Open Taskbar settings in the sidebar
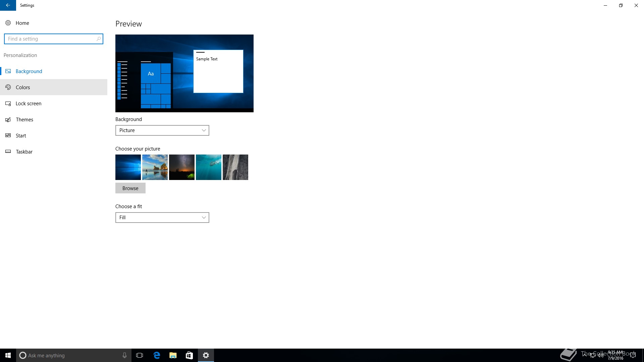Viewport: 644px width, 362px height. pos(24,152)
